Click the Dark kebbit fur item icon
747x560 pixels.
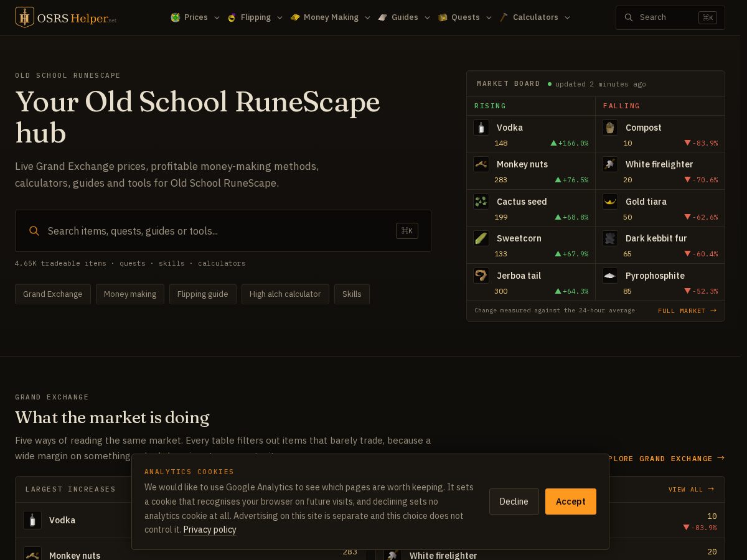(610, 238)
